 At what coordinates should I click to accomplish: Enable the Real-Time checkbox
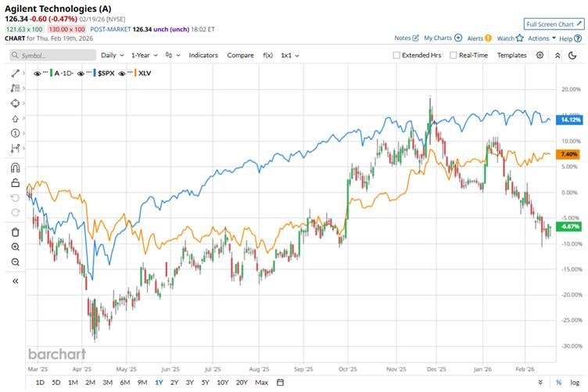[x=453, y=56]
